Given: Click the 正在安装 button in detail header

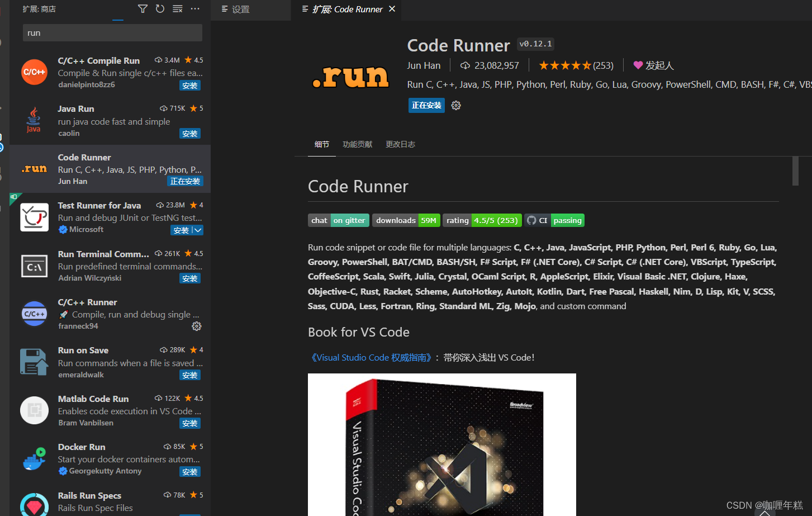Looking at the screenshot, I should [x=426, y=105].
